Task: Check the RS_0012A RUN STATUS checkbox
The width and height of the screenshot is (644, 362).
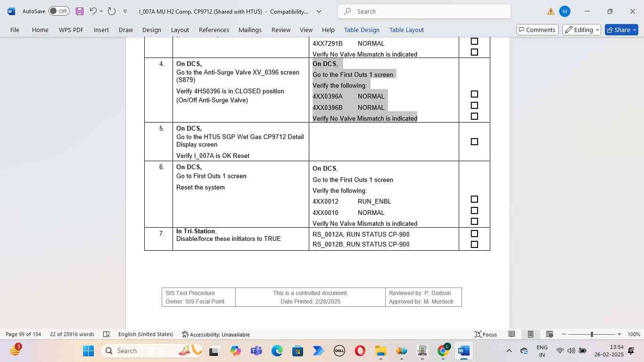Action: pyautogui.click(x=474, y=234)
